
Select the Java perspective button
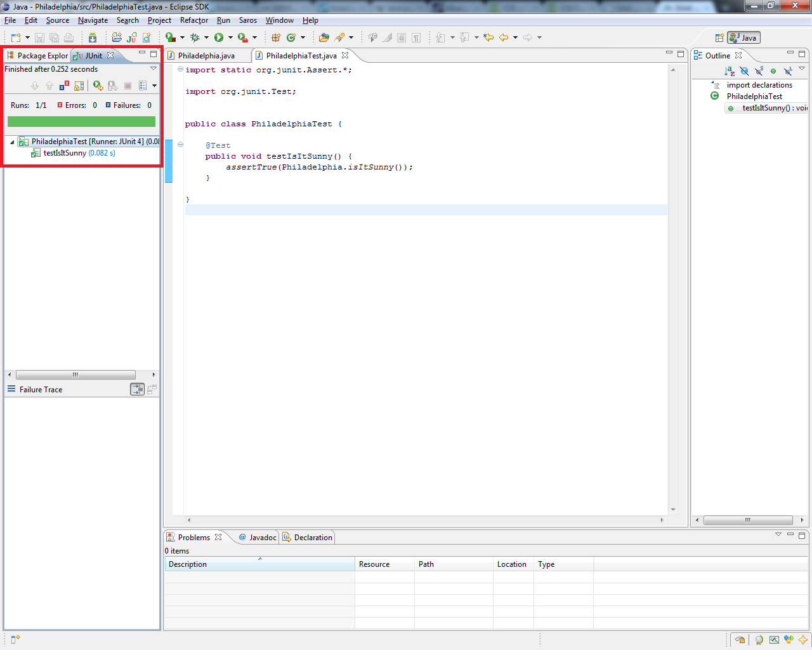tap(743, 38)
